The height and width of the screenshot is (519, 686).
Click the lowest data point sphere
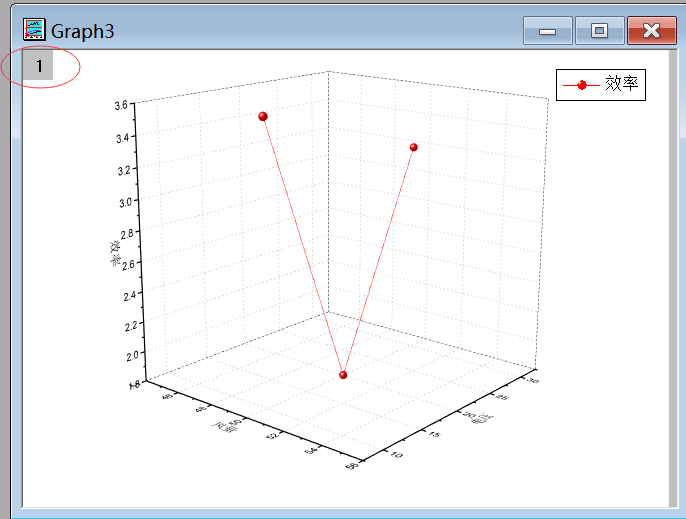[343, 375]
